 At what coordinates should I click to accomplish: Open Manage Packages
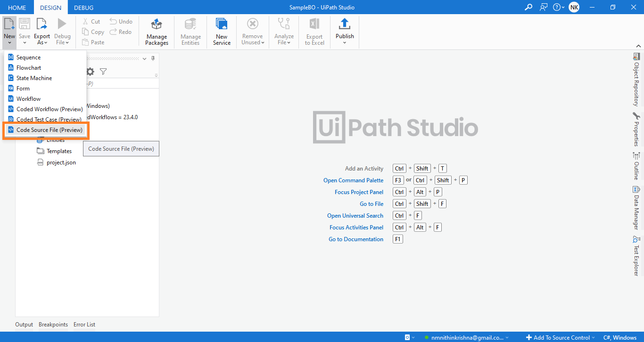point(157,32)
